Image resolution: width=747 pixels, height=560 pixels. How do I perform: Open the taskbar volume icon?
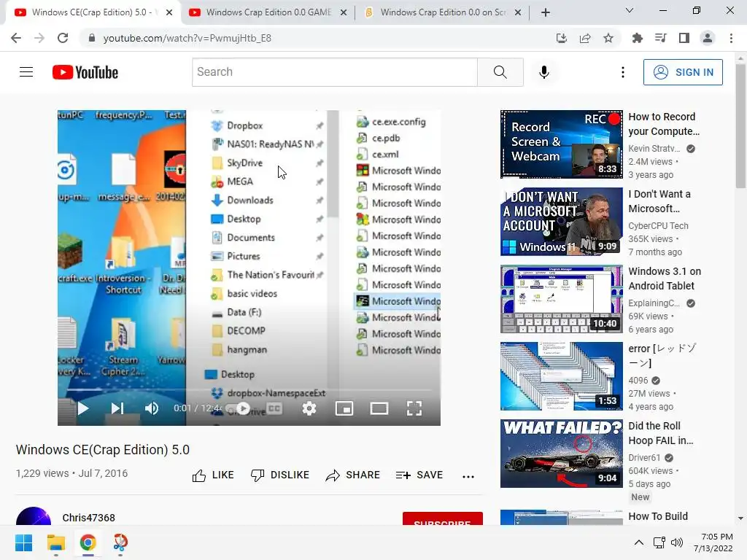[676, 542]
